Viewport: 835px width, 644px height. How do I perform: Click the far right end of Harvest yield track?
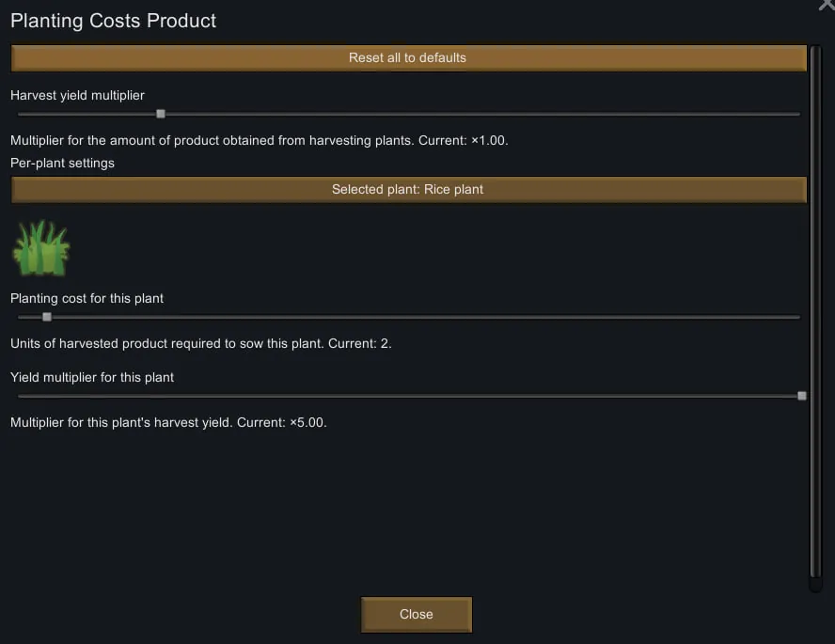[797, 114]
